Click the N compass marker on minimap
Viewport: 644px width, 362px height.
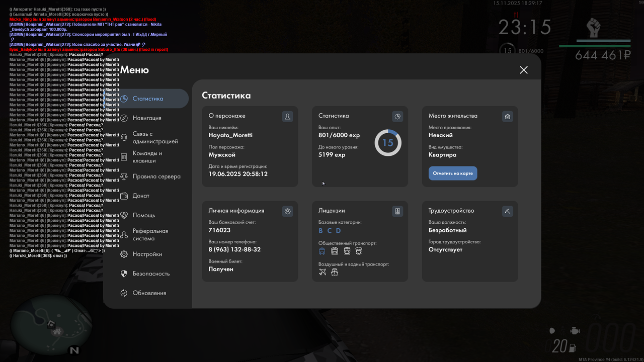click(74, 350)
